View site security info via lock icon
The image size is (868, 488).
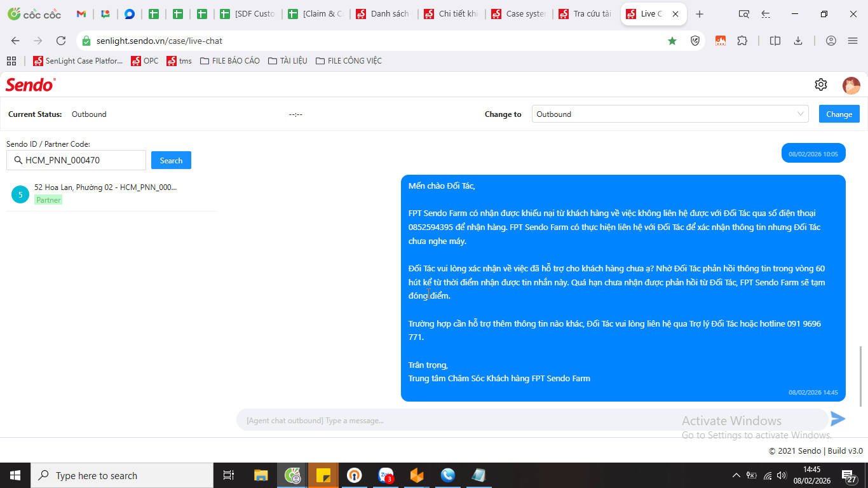click(86, 41)
